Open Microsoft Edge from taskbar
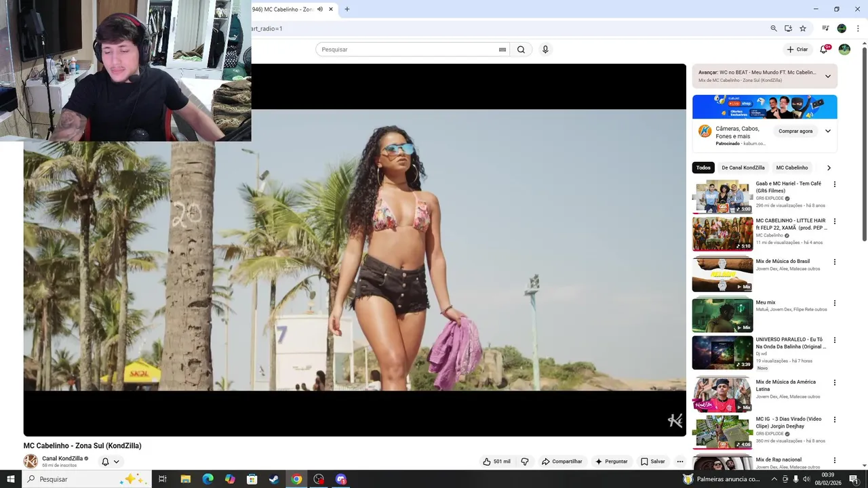This screenshot has height=488, width=868. pos(208,479)
